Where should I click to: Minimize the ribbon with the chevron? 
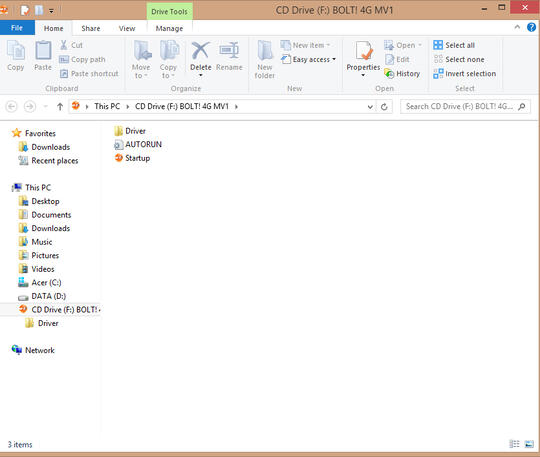pyautogui.click(x=517, y=27)
